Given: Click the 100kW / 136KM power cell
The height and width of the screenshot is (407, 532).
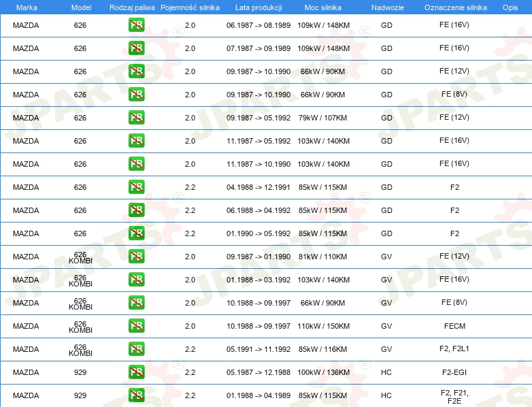Looking at the screenshot, I should (x=323, y=372).
